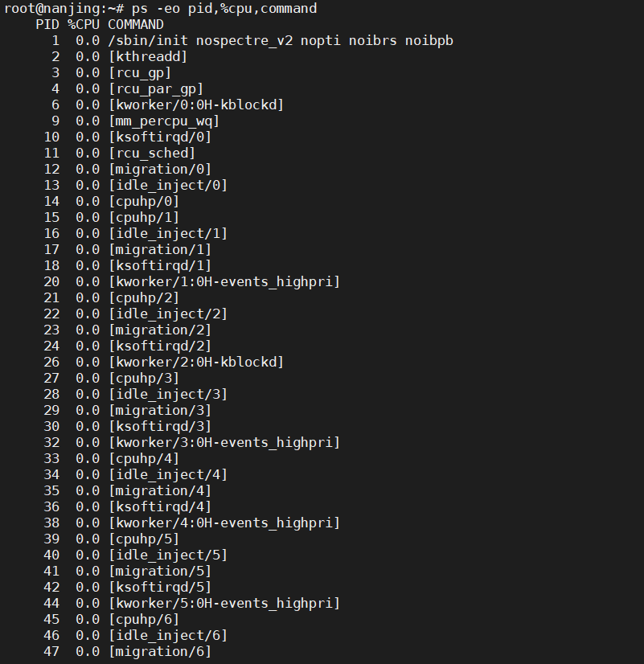
Task: Select the [mm_percpu_wq] process entry
Action: [164, 121]
